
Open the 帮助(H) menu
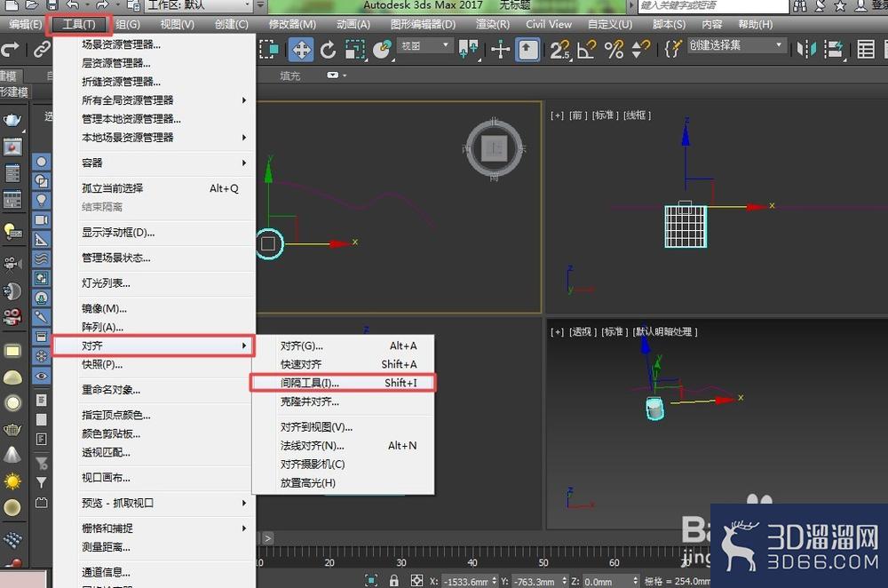[x=756, y=24]
